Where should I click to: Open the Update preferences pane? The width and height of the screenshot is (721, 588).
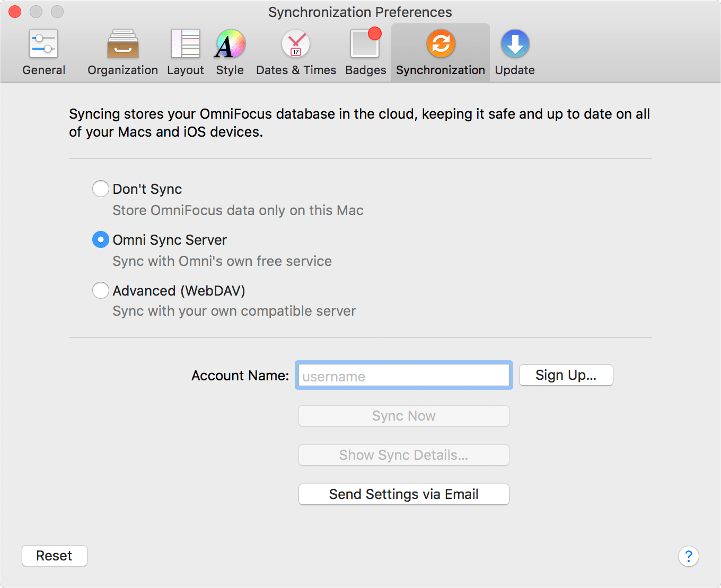[515, 52]
